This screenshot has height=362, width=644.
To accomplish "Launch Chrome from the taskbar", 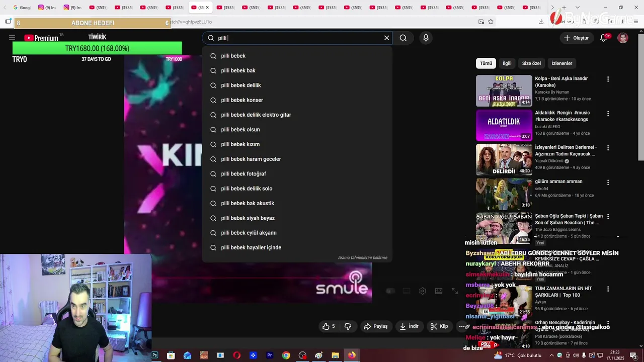I will (286, 355).
